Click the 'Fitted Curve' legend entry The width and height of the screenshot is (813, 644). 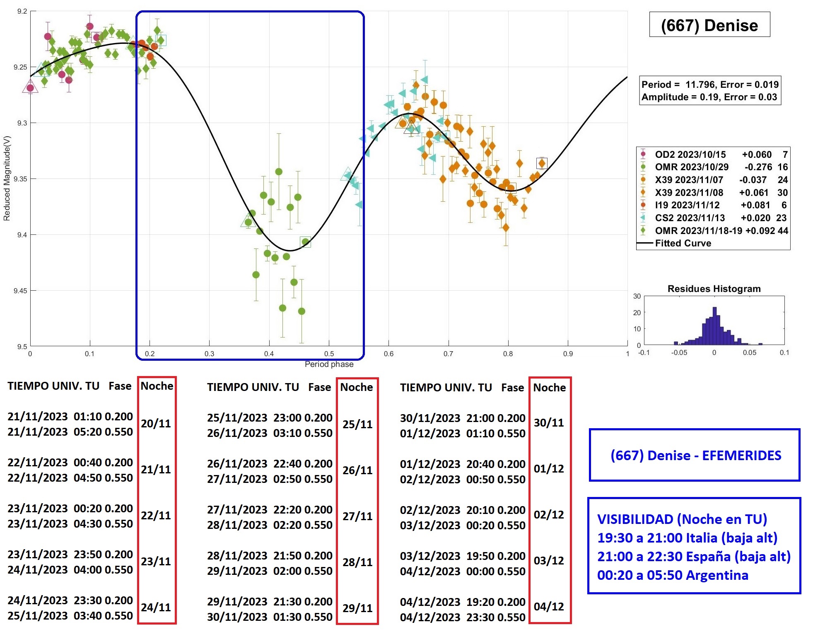tap(674, 243)
